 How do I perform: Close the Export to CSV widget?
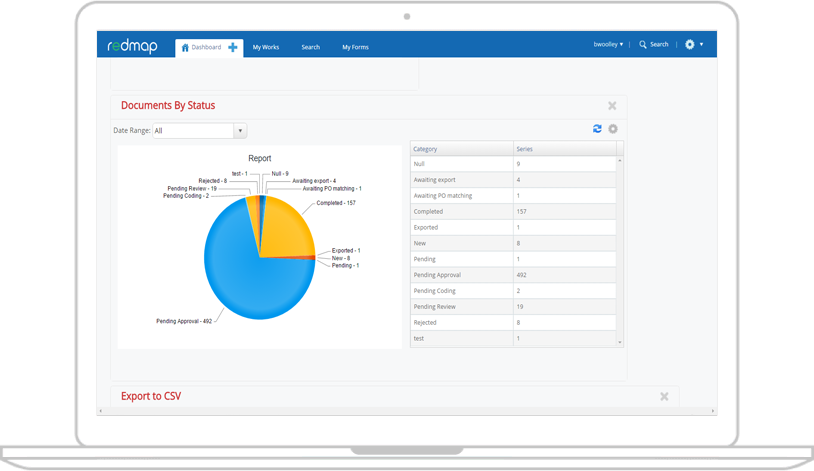[664, 397]
